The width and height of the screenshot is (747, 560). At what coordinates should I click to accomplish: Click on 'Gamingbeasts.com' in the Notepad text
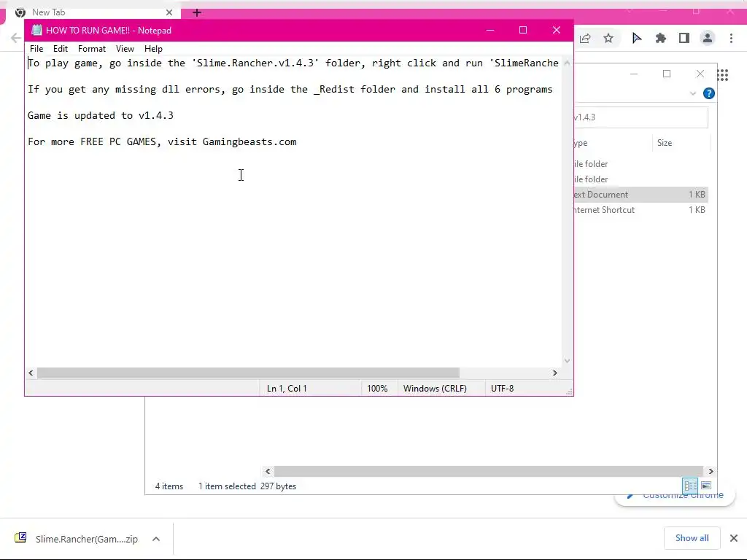point(249,142)
